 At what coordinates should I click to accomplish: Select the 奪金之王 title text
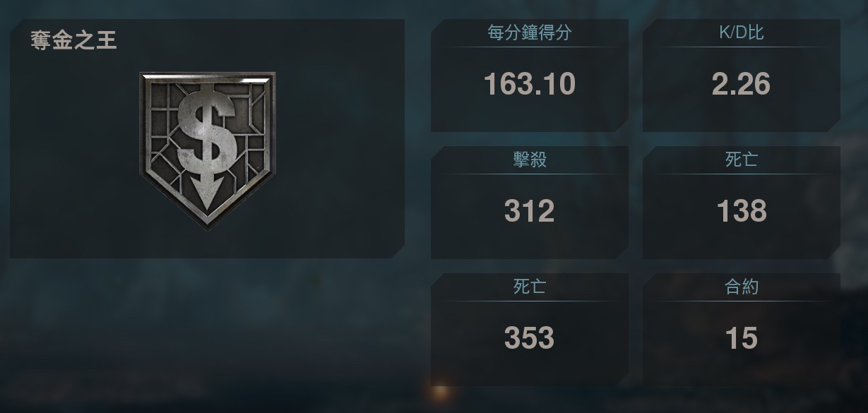[73, 41]
